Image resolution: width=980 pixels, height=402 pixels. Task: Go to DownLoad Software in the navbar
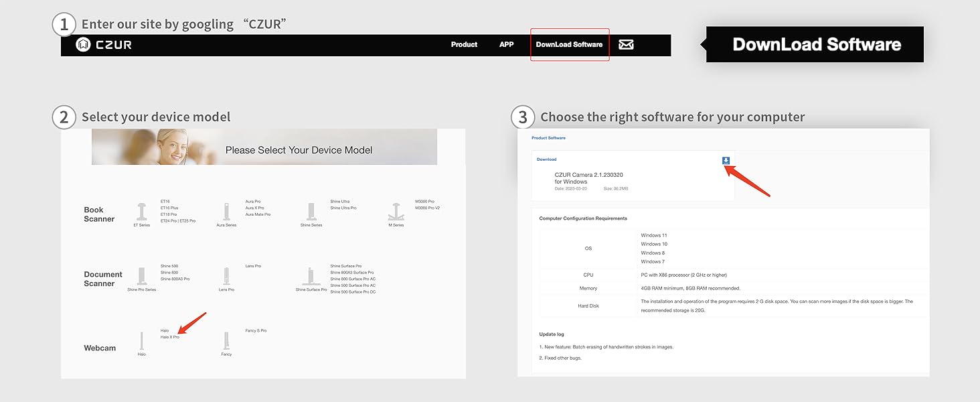[569, 45]
